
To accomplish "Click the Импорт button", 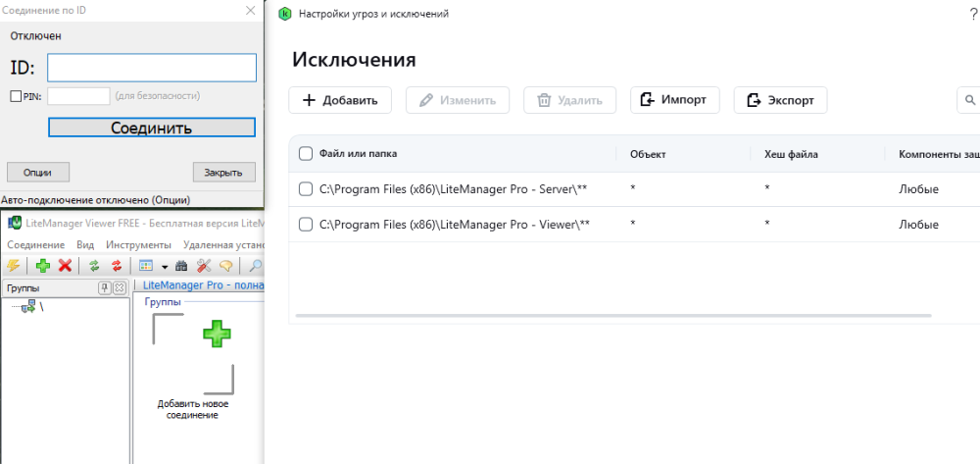I will (675, 100).
